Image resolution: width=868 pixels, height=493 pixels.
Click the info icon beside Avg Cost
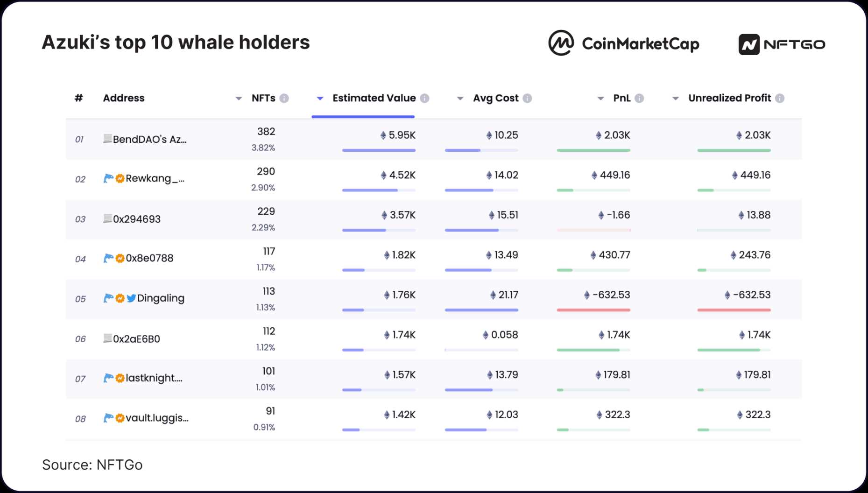pos(527,99)
